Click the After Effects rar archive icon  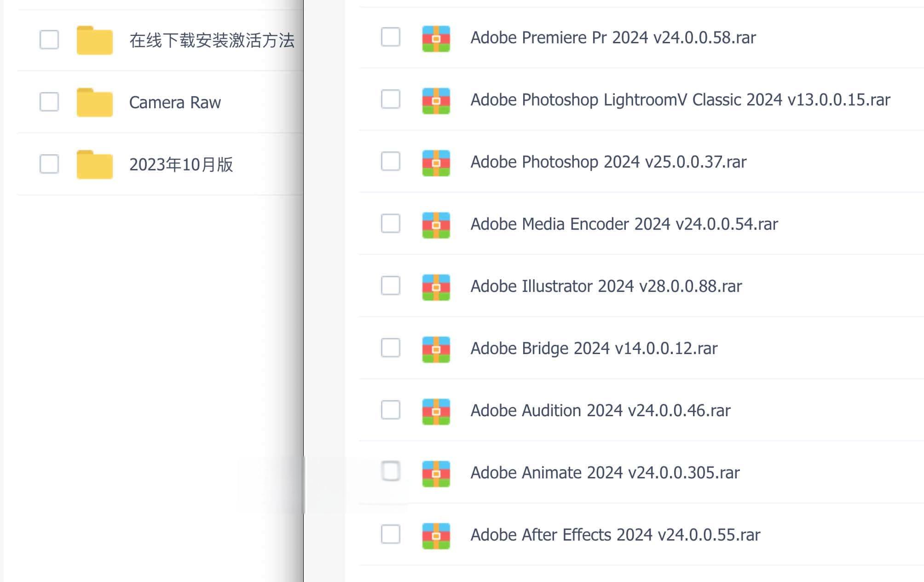pos(436,535)
